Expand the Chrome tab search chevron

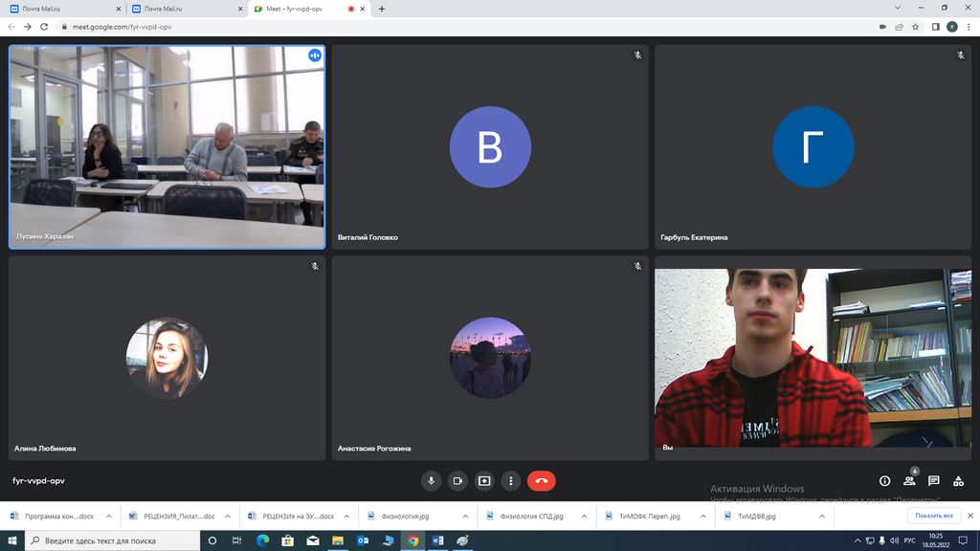tap(898, 9)
